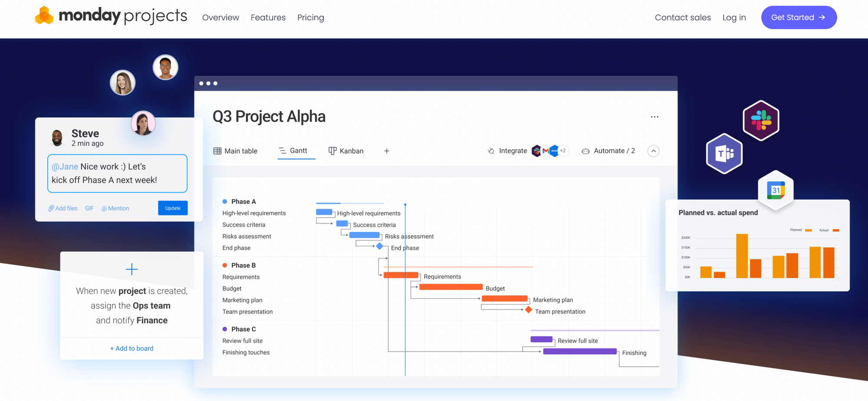Click the Automate robot icon

(x=585, y=151)
